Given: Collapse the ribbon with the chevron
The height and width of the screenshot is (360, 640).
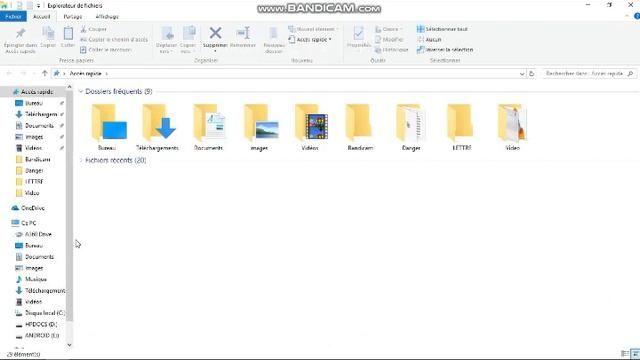Looking at the screenshot, I should (x=627, y=16).
